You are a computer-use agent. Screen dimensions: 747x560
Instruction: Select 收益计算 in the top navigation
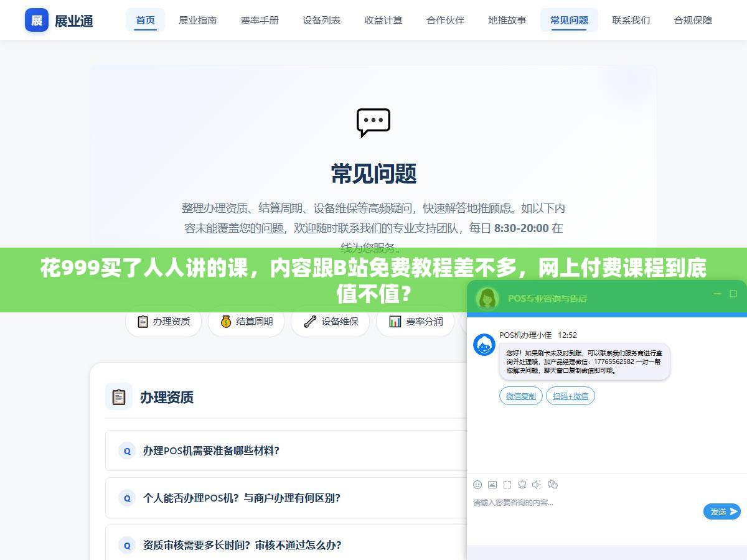383,20
